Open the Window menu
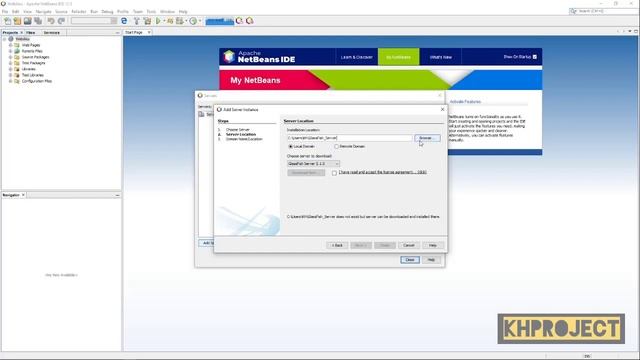The width and height of the screenshot is (640, 360). [x=167, y=12]
